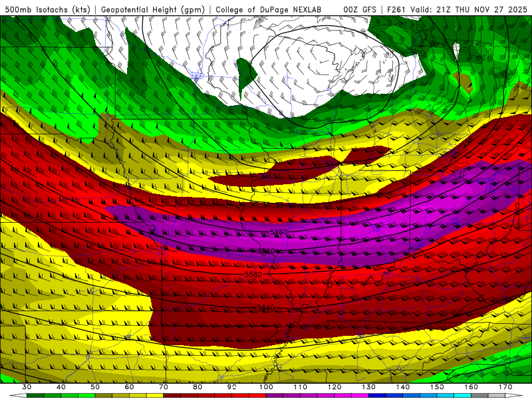Click the 'College of DuPage NEXLAB' label
Screen dimensions: 532x399
(x=269, y=10)
